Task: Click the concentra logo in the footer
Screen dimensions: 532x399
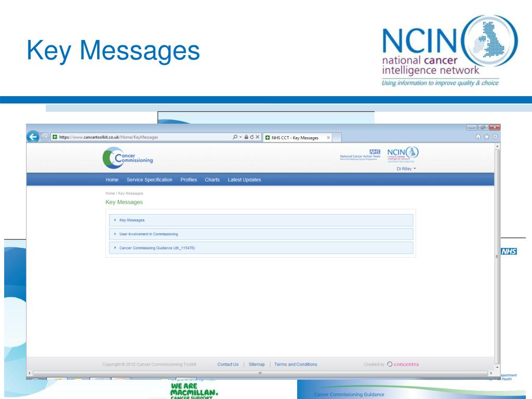Action: (x=403, y=364)
